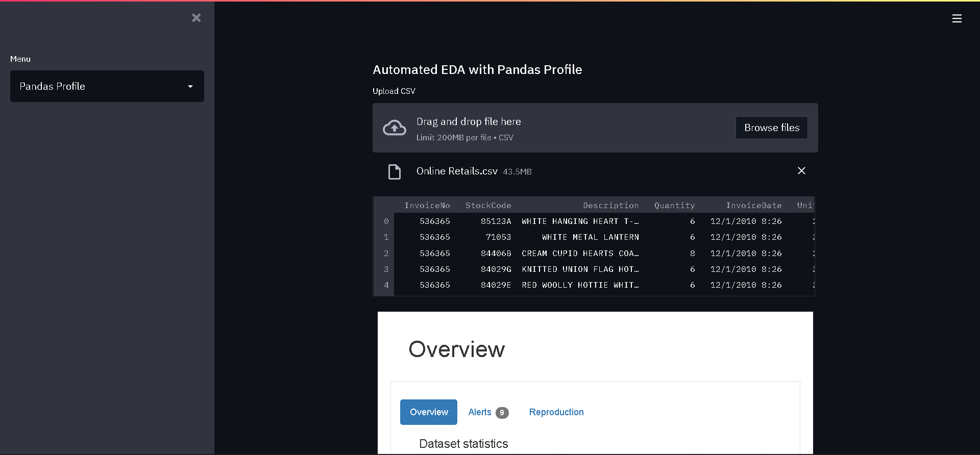The width and height of the screenshot is (980, 455).
Task: Click the Description column header
Action: (x=611, y=206)
